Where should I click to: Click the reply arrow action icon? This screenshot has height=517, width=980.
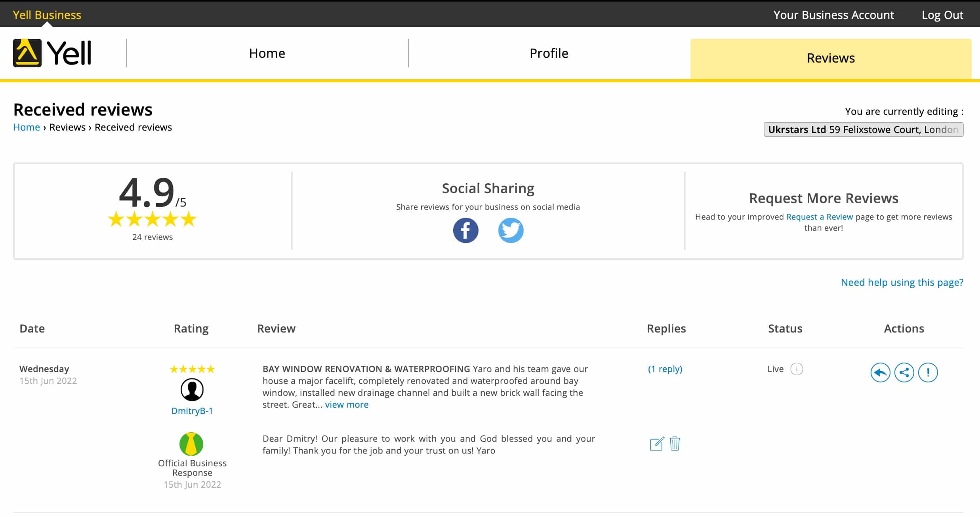coord(880,373)
